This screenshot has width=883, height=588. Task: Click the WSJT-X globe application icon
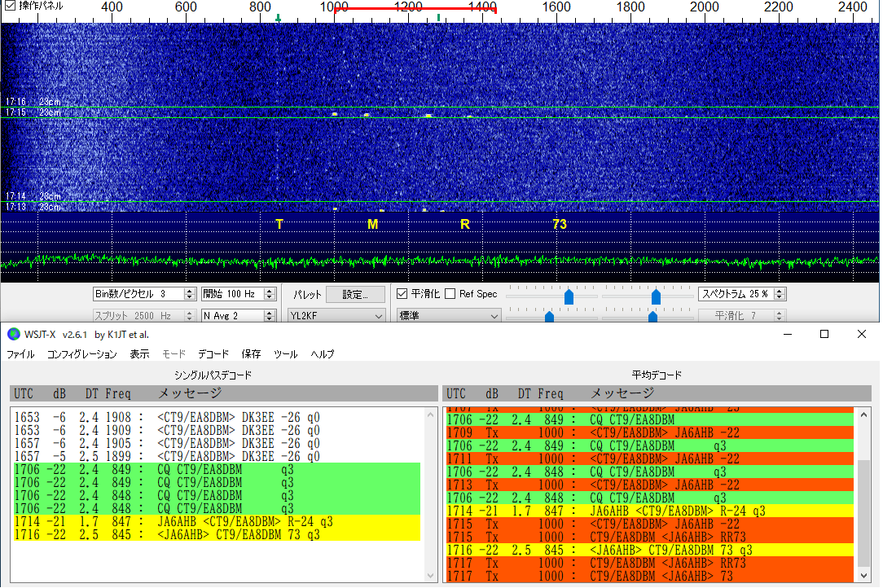13,334
